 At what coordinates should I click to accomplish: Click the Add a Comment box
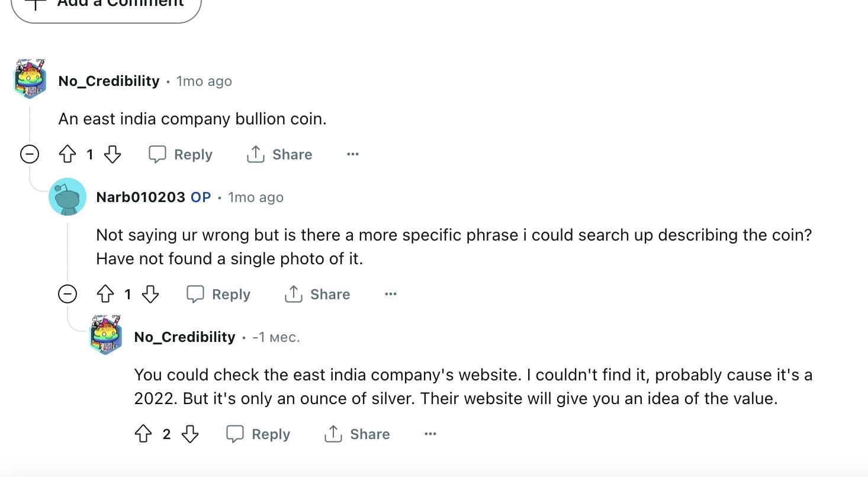[107, 5]
